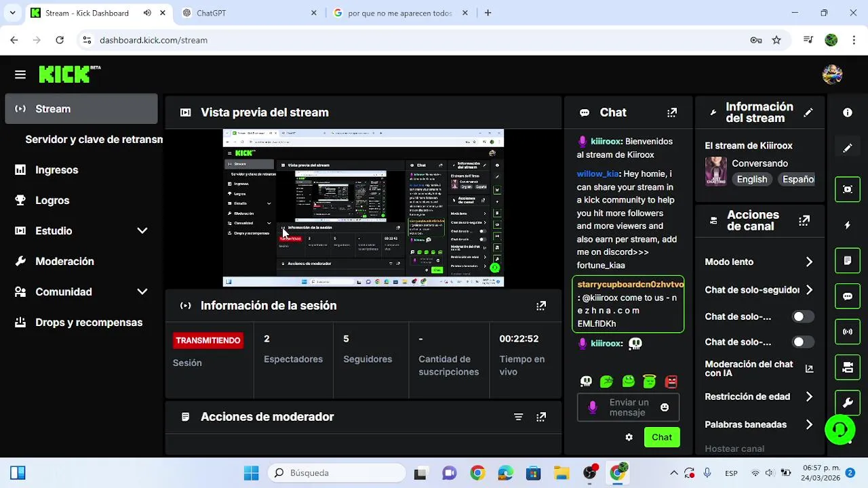868x488 pixels.
Task: Pop out the Acciones de moderador panel
Action: (541, 417)
